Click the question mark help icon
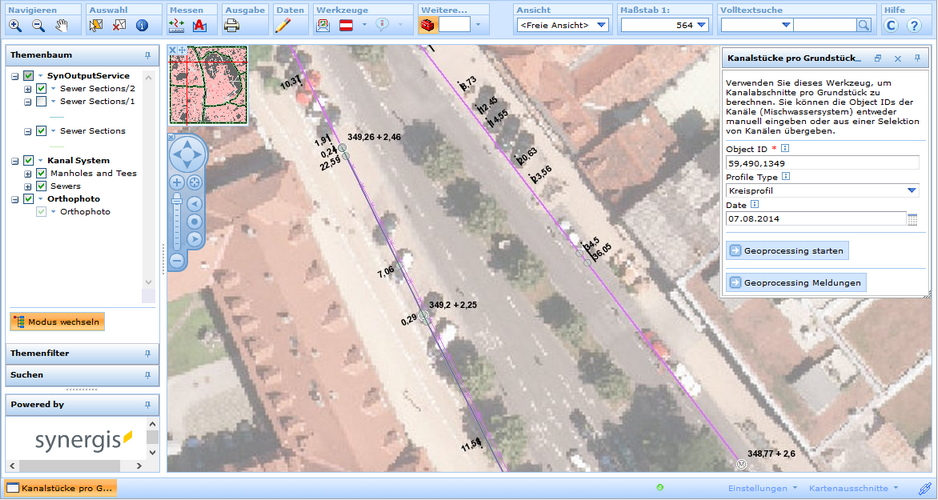 coord(914,25)
